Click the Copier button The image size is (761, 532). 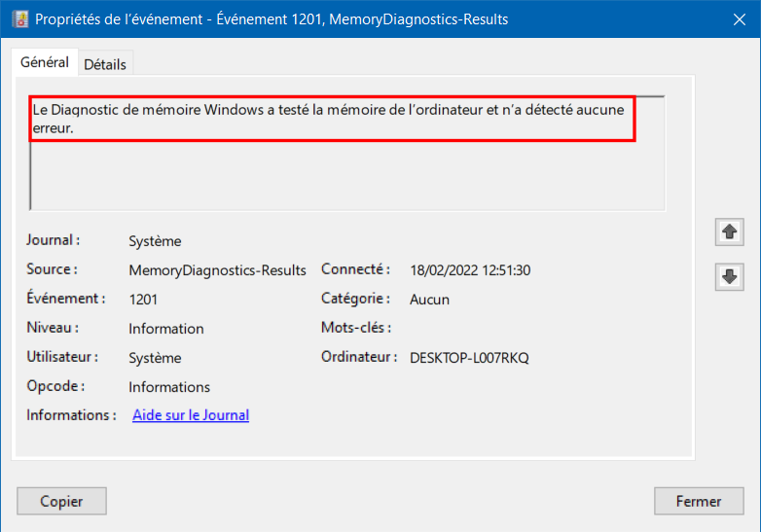point(61,501)
